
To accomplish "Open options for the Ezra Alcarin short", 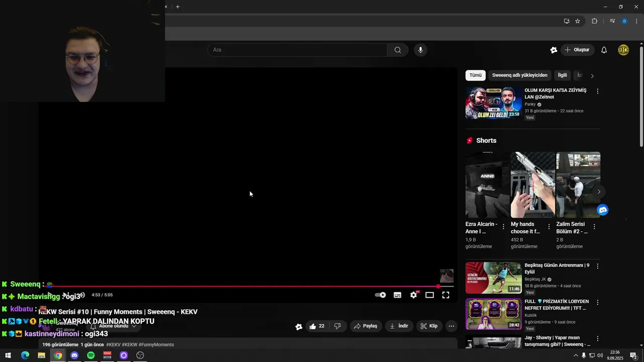I will [x=503, y=227].
